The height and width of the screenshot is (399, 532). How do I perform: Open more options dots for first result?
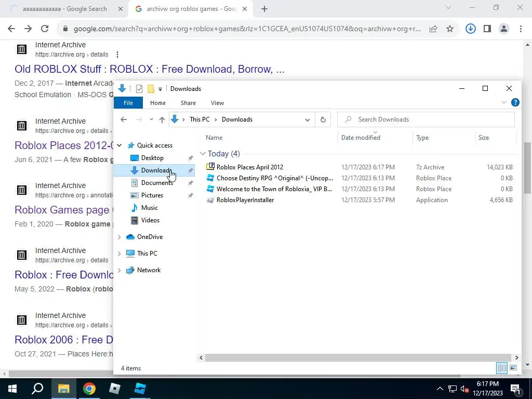pos(117,54)
